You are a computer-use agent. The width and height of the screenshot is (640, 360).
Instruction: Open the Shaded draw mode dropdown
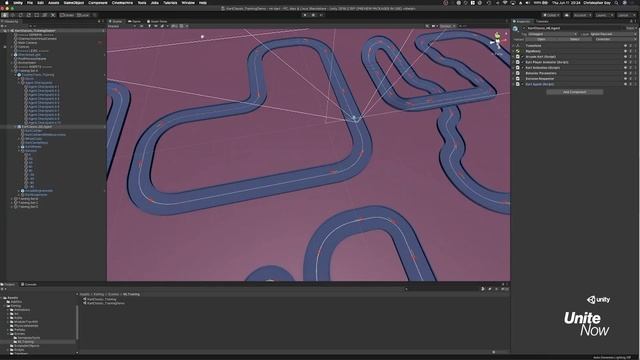pyautogui.click(x=122, y=26)
